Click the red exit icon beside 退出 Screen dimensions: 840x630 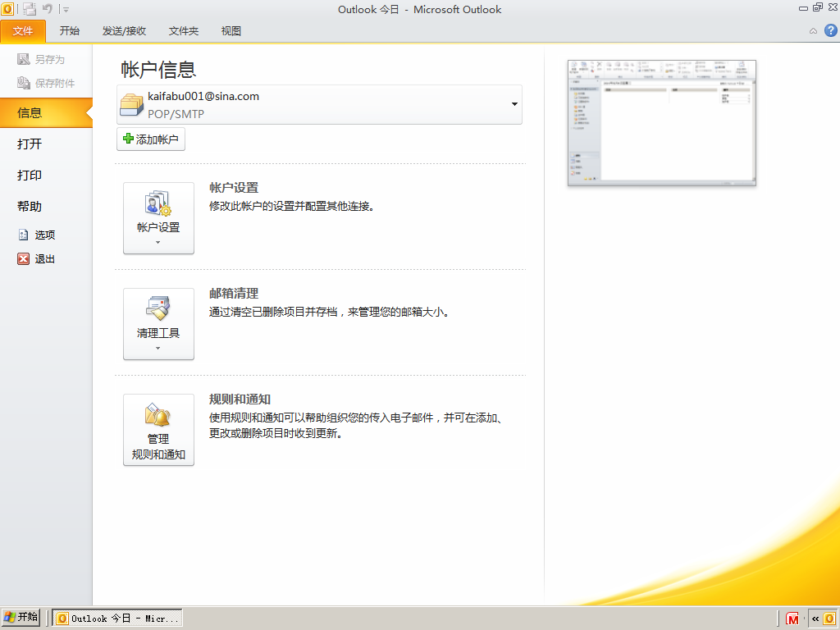click(23, 258)
